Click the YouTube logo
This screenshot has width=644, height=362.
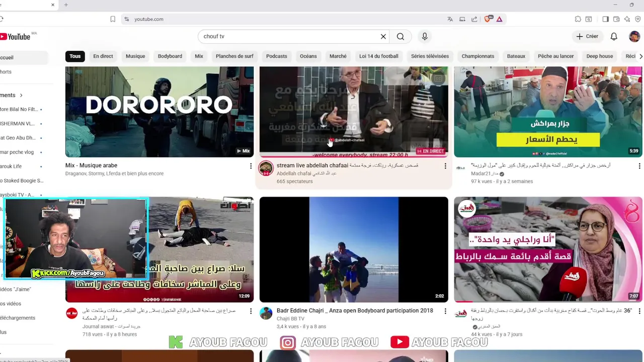(x=16, y=37)
